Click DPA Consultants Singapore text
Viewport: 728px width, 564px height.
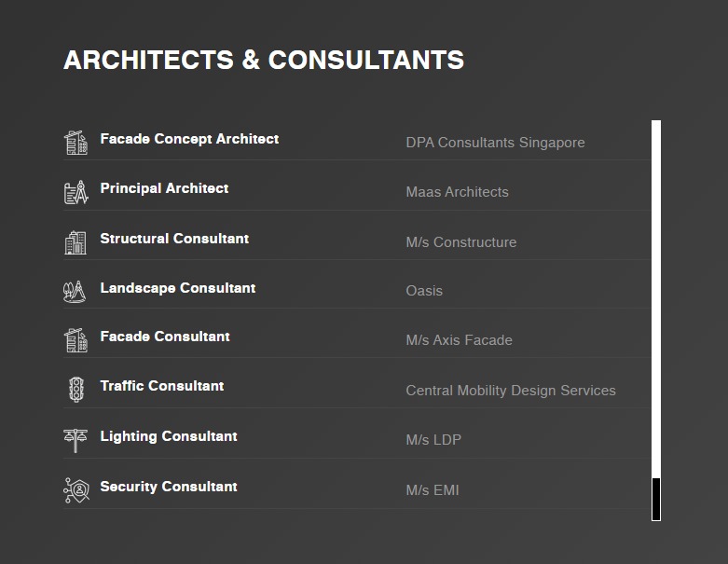point(495,143)
